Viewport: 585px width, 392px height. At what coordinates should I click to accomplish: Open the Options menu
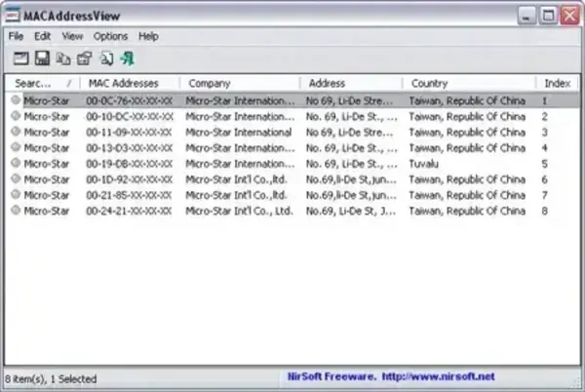coord(110,36)
